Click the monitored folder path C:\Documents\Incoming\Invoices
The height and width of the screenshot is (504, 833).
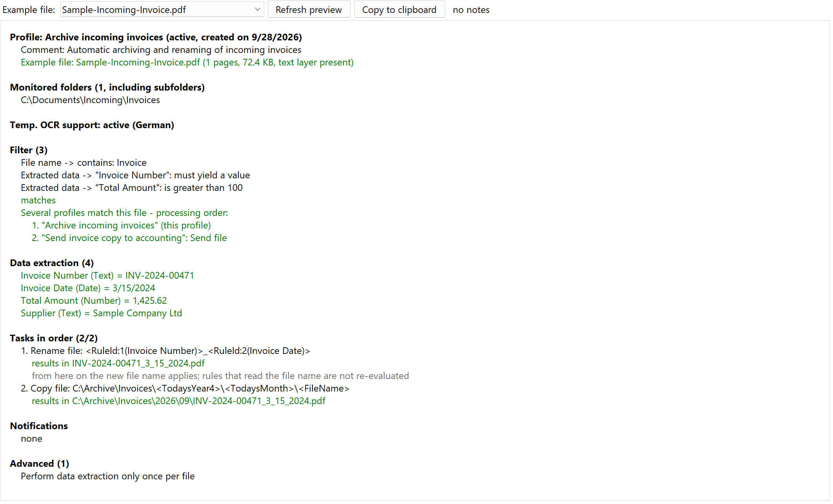(x=90, y=100)
